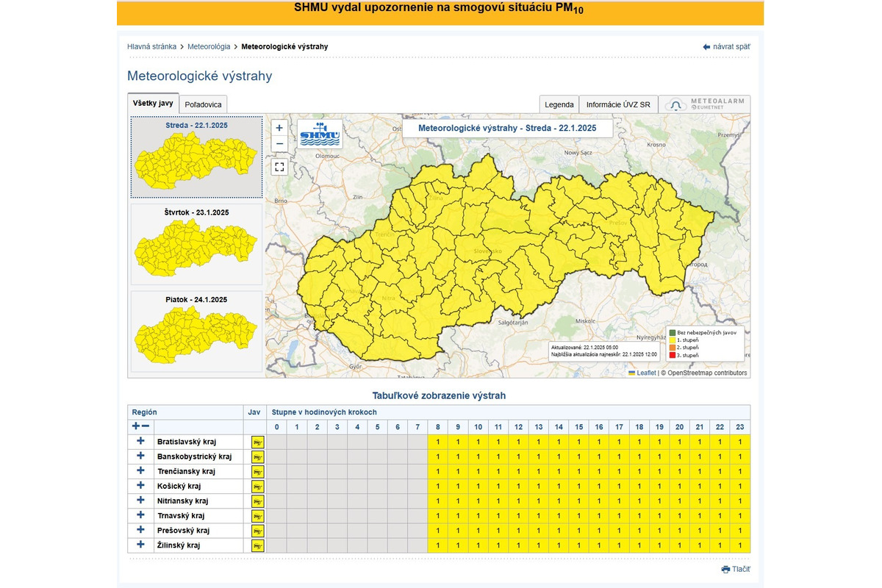Expand Trenčiansky kraj districts

click(140, 471)
